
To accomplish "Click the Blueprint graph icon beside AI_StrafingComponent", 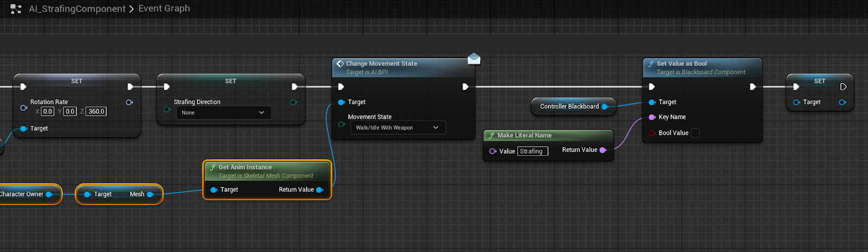I will [16, 9].
